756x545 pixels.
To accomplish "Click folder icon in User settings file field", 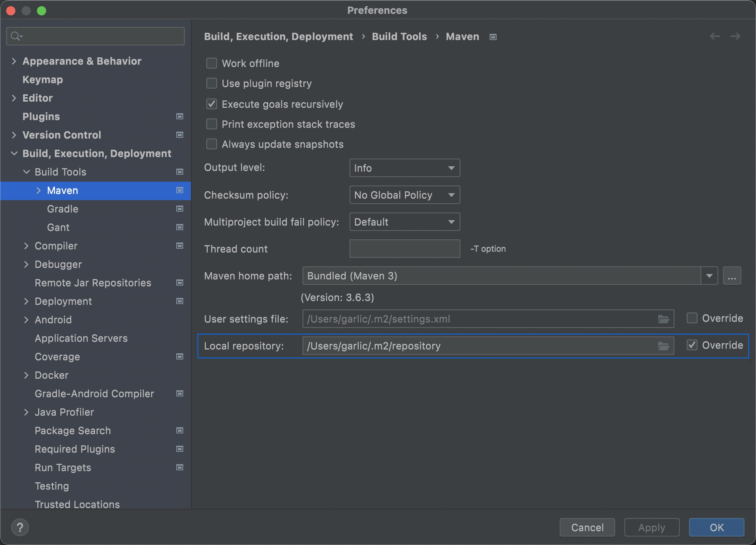I will pyautogui.click(x=663, y=319).
